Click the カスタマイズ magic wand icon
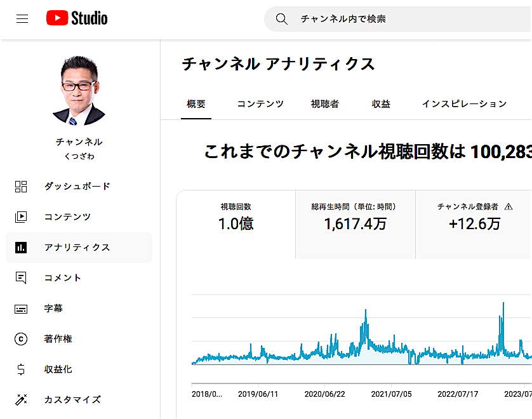 [x=21, y=400]
